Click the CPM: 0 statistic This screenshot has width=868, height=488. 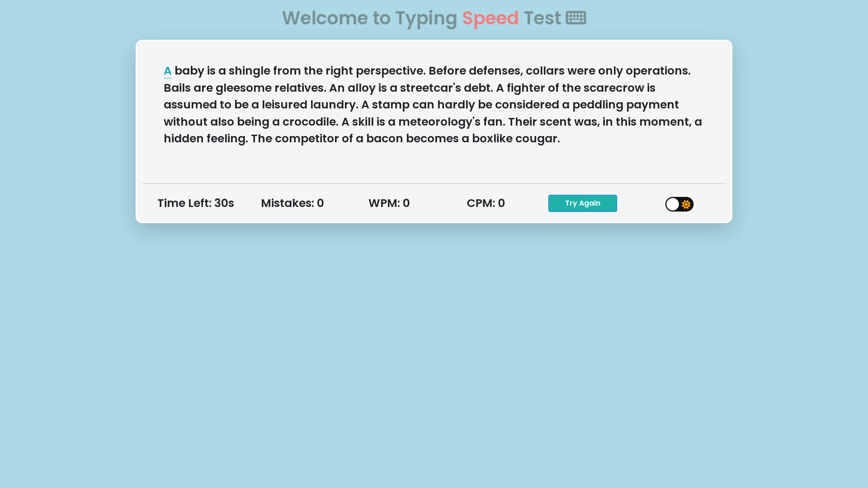[486, 203]
